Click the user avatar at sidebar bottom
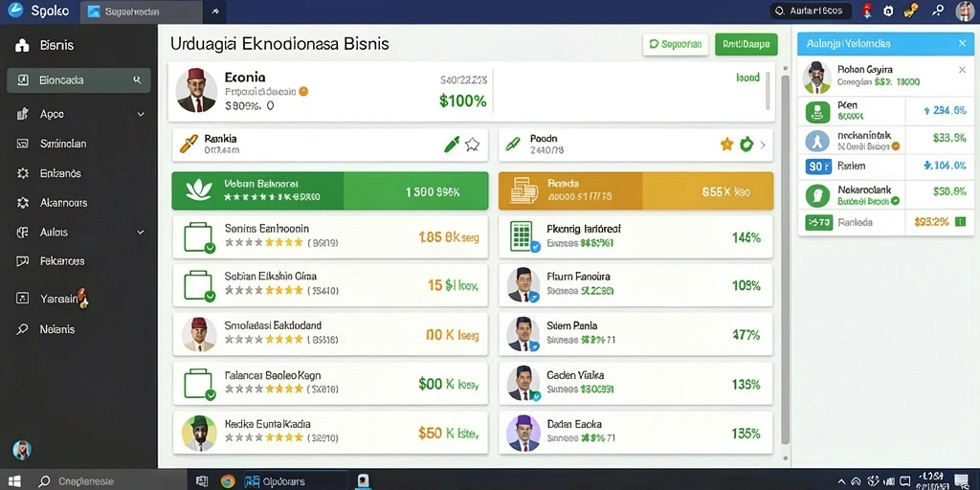The image size is (980, 490). click(21, 450)
